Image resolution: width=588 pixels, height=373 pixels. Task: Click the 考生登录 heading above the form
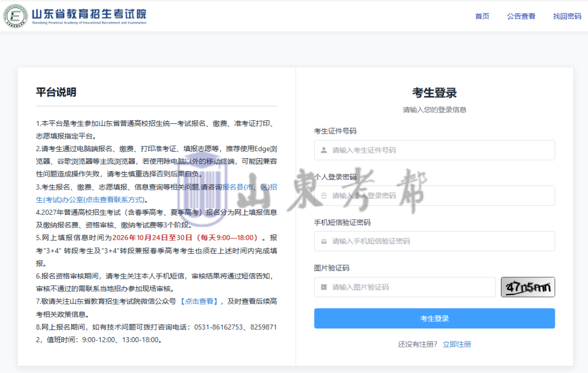coord(434,92)
